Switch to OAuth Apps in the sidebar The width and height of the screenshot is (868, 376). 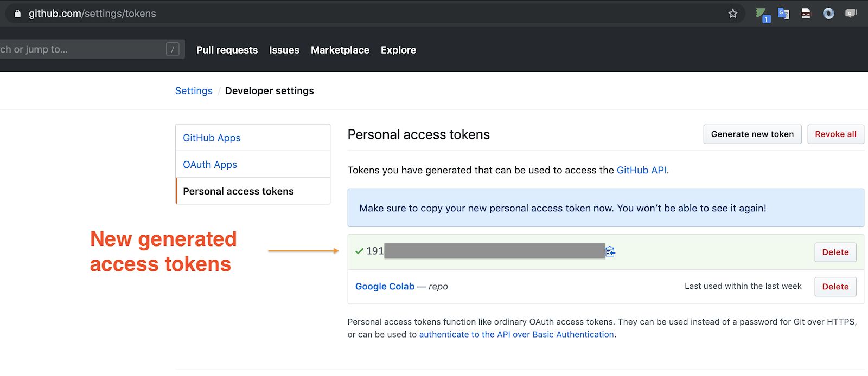pos(210,165)
